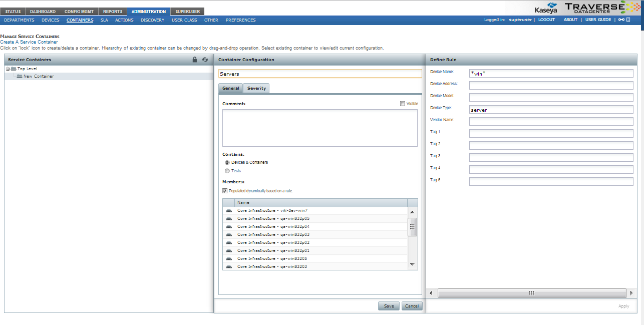644x325 pixels.
Task: Open the Dashboard main tab
Action: pos(43,12)
